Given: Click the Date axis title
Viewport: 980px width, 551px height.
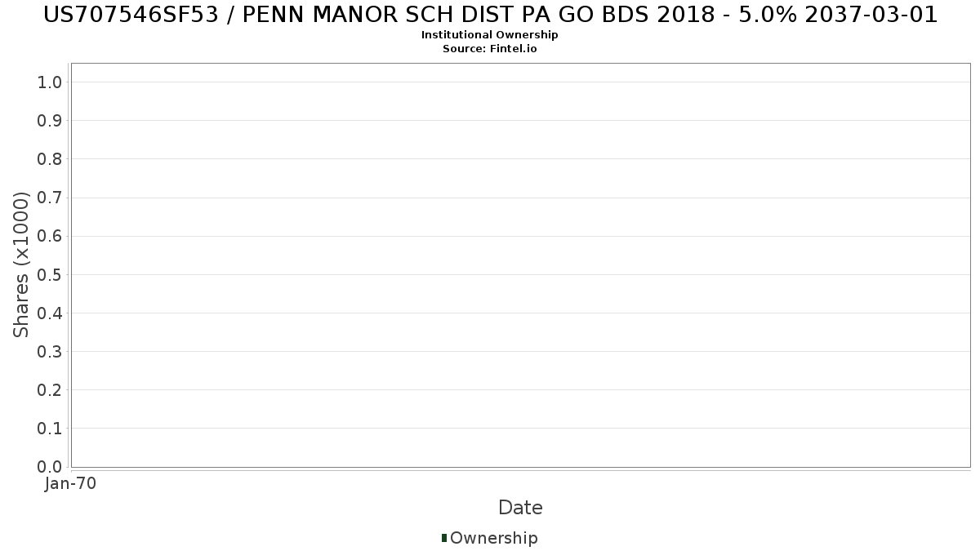Looking at the screenshot, I should pos(520,508).
